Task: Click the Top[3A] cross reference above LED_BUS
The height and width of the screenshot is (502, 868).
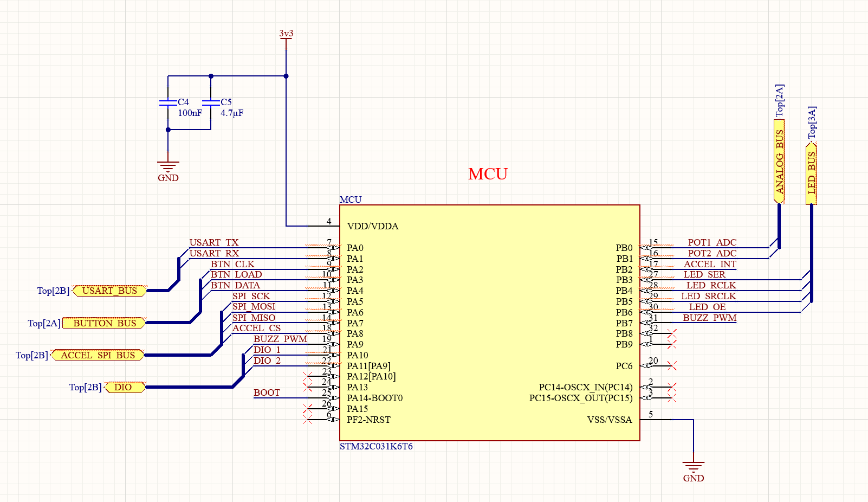Action: (x=812, y=122)
